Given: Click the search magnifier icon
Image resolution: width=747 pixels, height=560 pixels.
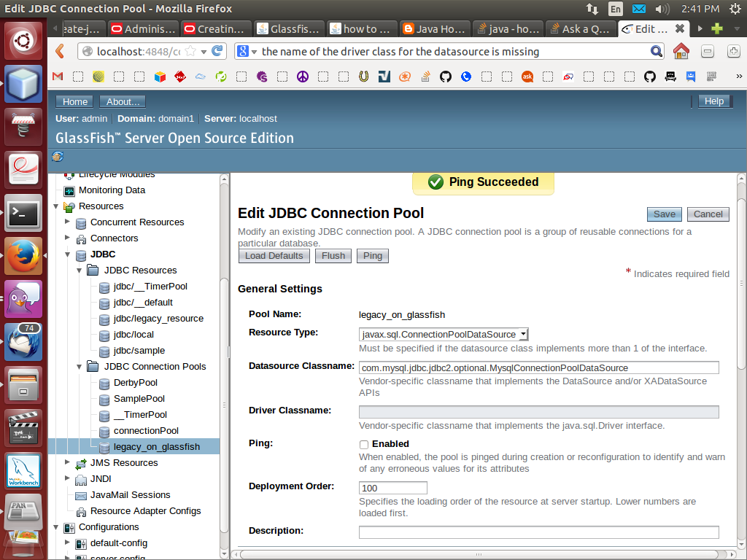Looking at the screenshot, I should (x=656, y=51).
